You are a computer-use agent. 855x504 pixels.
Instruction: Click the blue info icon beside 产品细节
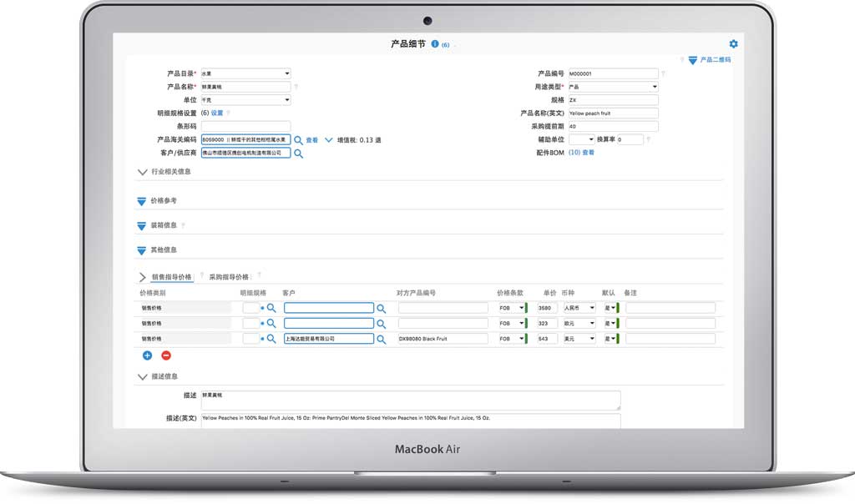[x=435, y=44]
